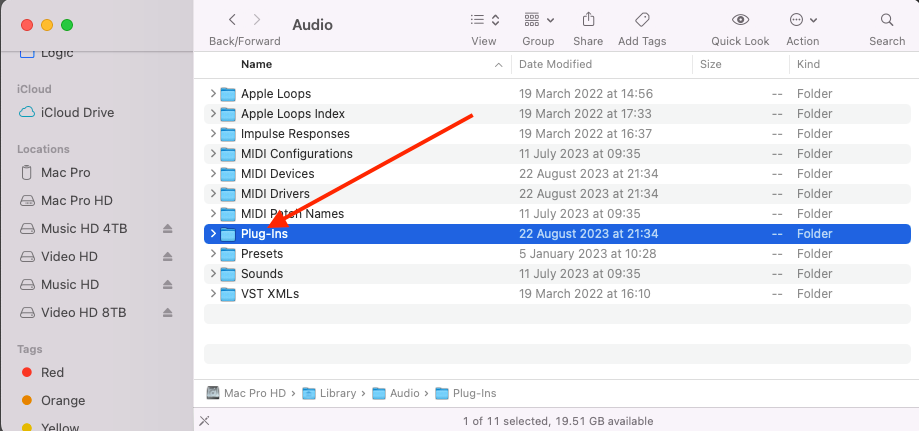This screenshot has width=919, height=431.
Task: Open the Action menu
Action: pos(802,20)
